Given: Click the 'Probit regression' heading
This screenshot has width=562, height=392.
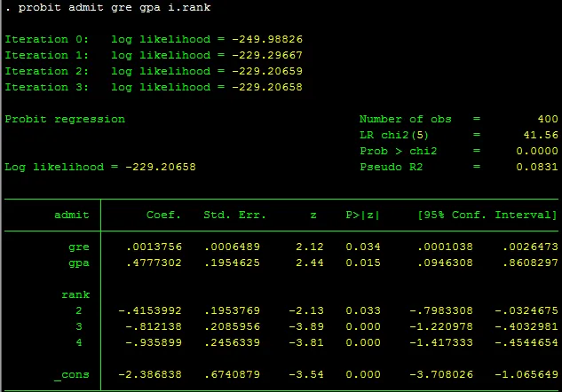Looking at the screenshot, I should [x=65, y=119].
